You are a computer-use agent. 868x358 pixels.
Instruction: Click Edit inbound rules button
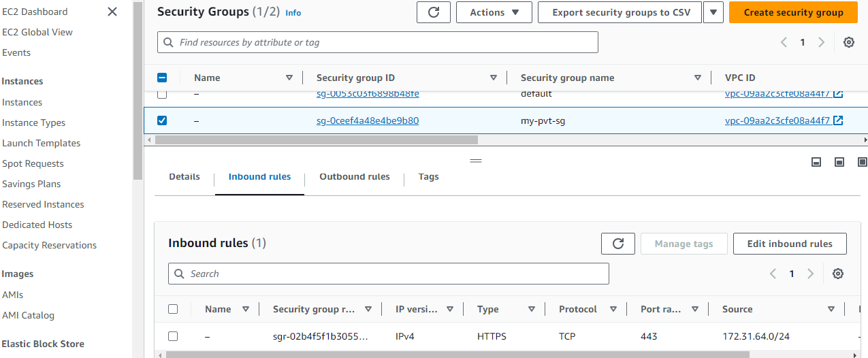point(789,244)
